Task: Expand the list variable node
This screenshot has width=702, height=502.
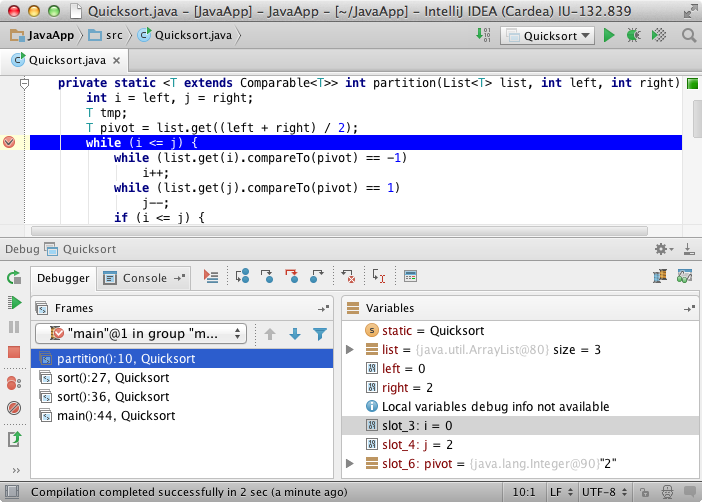Action: [349, 350]
